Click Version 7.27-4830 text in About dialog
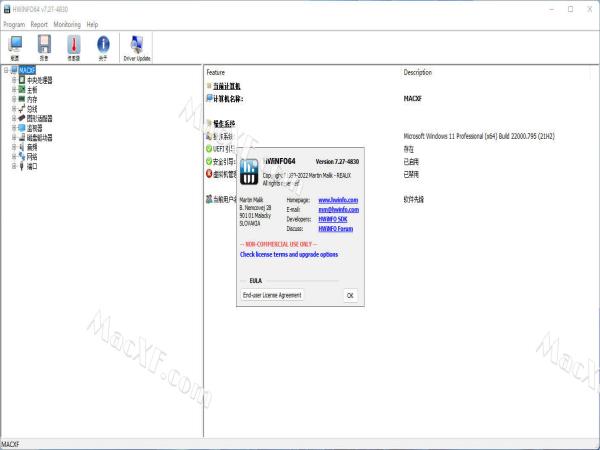The image size is (600, 450). [337, 161]
